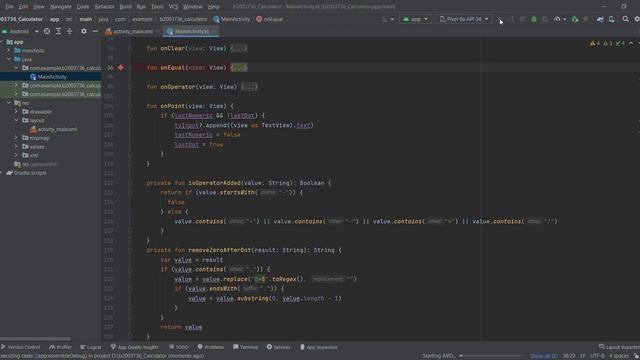Open the Problems tool window

[211, 347]
